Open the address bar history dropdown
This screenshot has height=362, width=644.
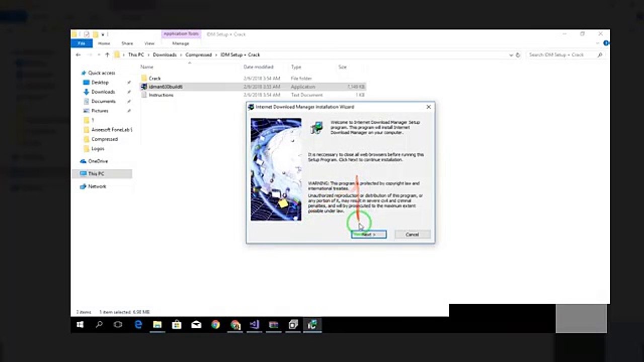[511, 55]
